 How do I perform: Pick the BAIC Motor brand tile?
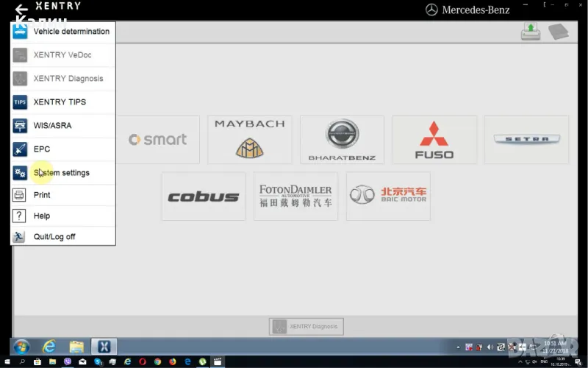click(x=388, y=197)
